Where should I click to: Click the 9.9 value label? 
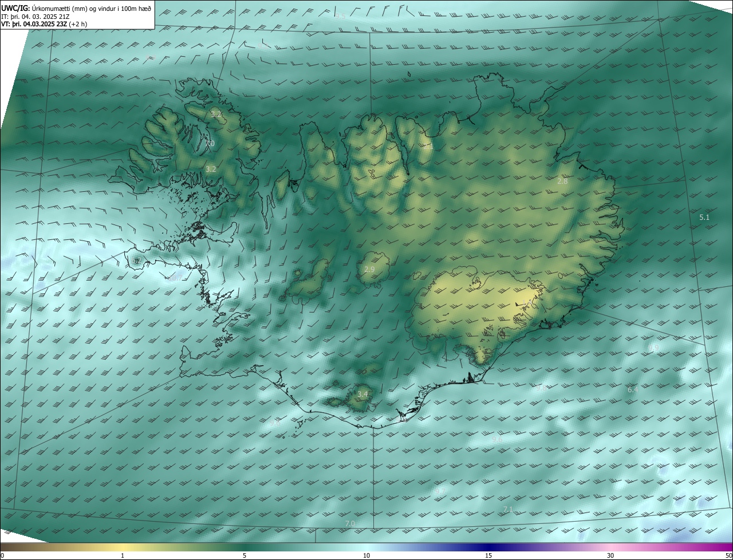[x=654, y=348]
